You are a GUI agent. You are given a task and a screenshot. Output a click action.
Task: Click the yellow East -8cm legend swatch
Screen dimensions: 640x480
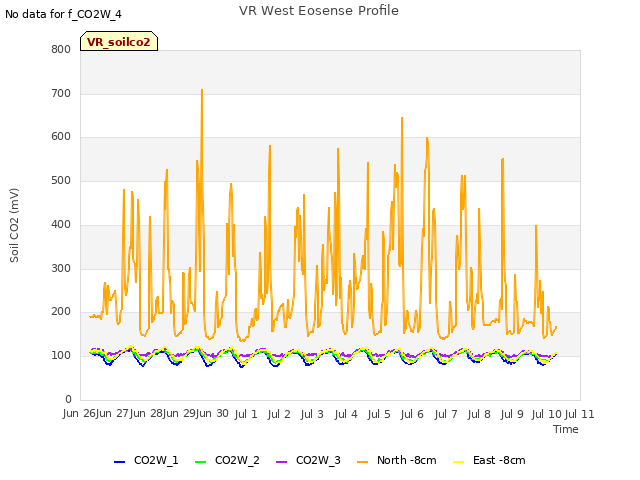point(459,462)
